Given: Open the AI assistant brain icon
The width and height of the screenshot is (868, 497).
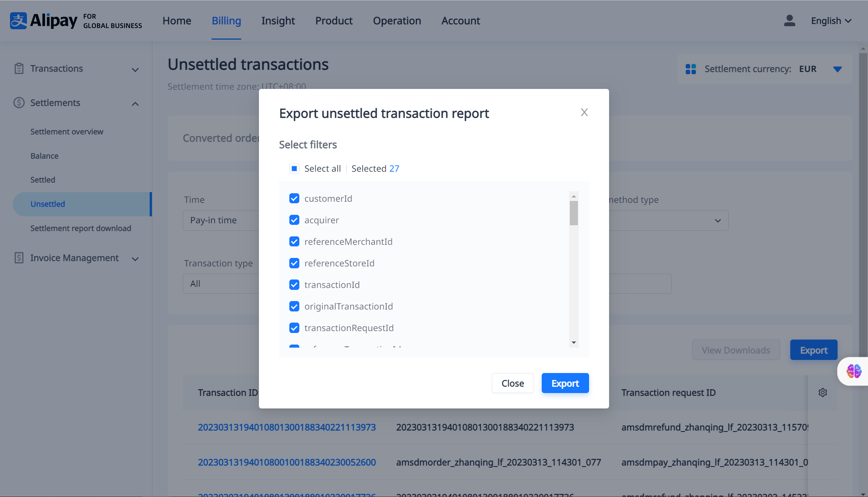Looking at the screenshot, I should click(x=854, y=371).
